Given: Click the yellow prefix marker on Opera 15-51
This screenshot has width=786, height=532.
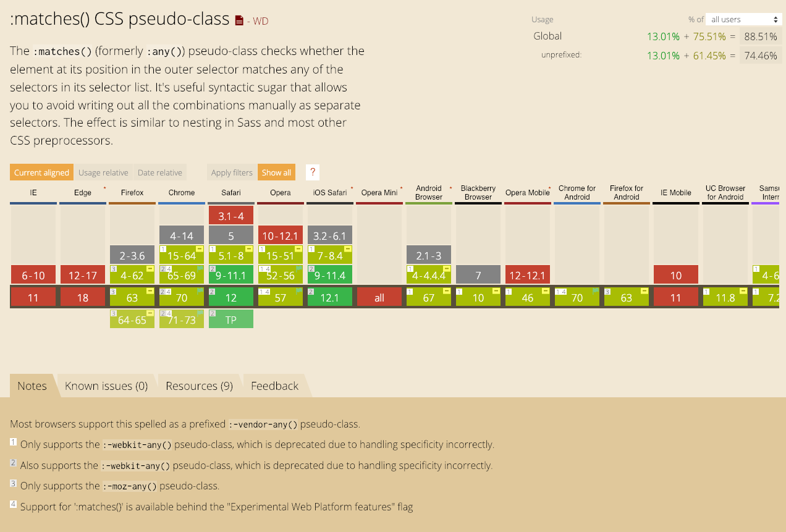Looking at the screenshot, I should (x=298, y=248).
